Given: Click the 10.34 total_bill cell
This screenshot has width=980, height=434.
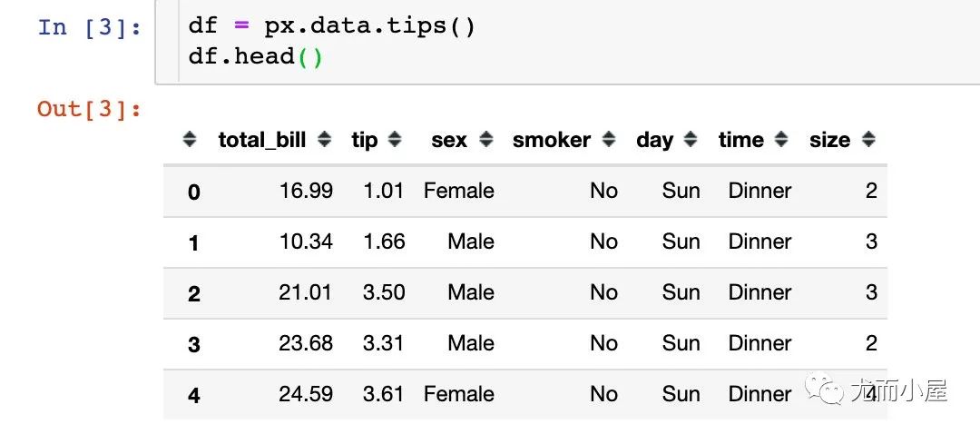Looking at the screenshot, I should pyautogui.click(x=306, y=242).
